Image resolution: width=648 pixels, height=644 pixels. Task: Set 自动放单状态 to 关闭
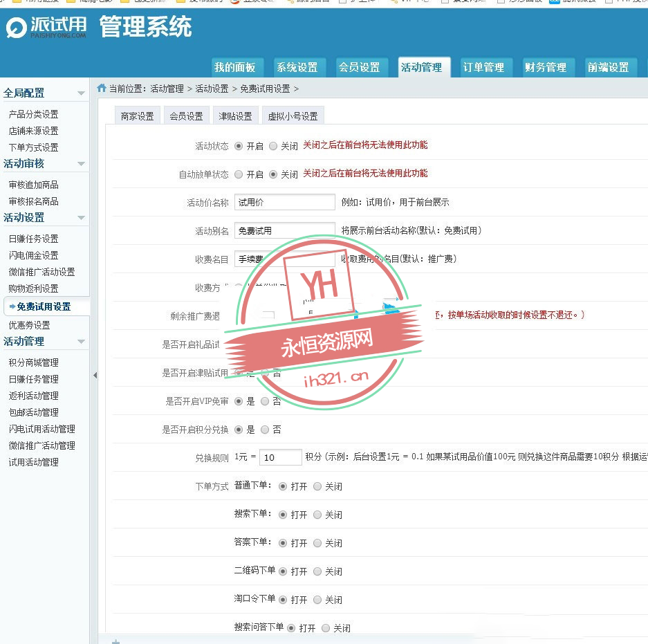[x=273, y=174]
